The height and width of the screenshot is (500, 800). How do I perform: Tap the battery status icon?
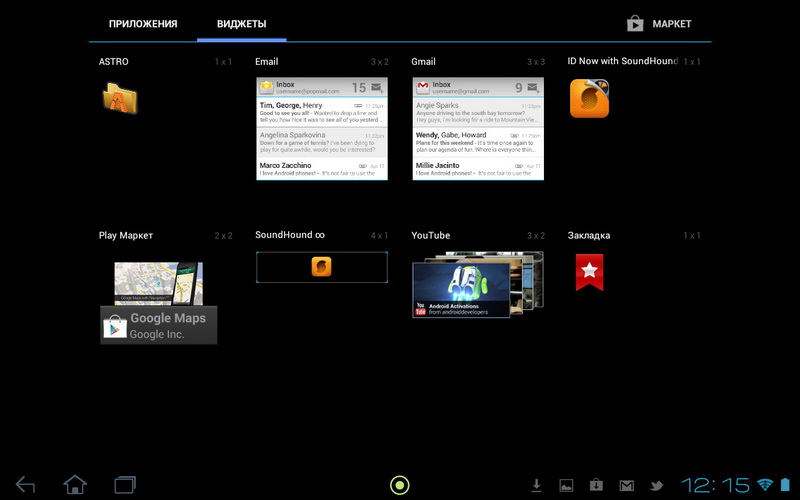point(785,485)
